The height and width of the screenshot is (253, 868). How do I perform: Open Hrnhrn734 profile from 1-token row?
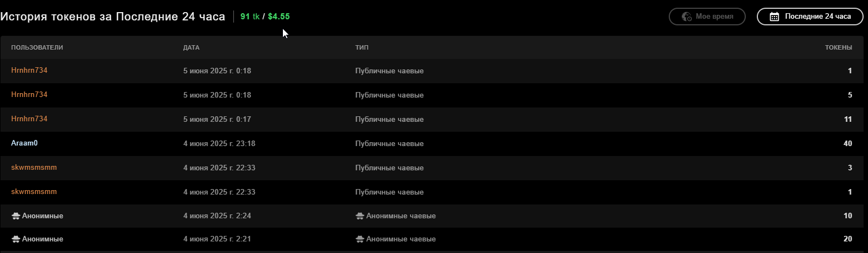tap(29, 71)
